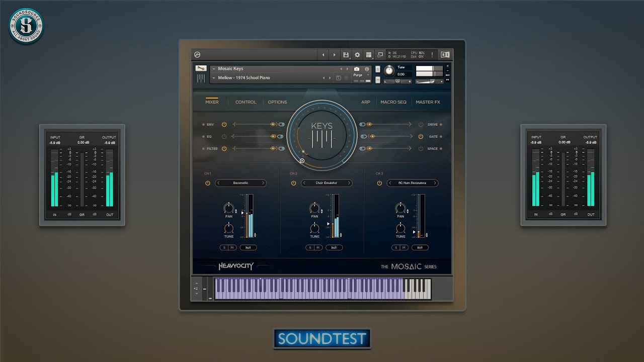Viewport: 644px width, 362px height.
Task: Click the save snapshot icon beside the preset
Action: coord(339,78)
